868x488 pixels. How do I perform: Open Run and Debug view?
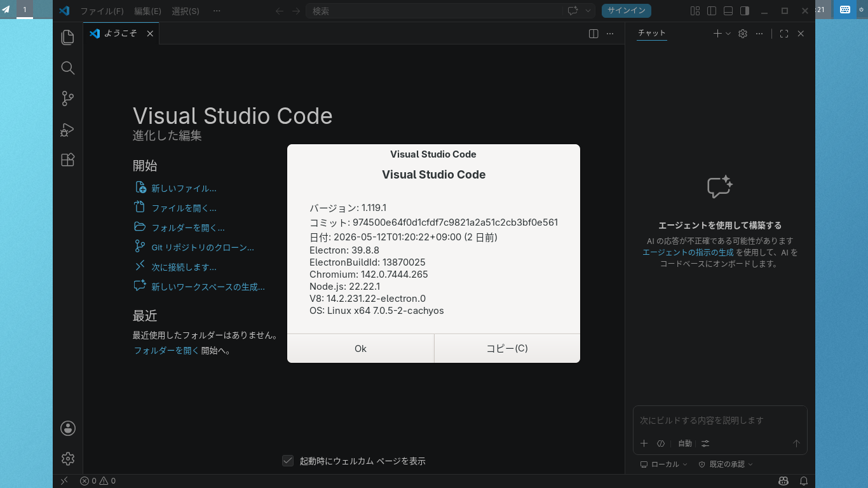click(x=68, y=129)
